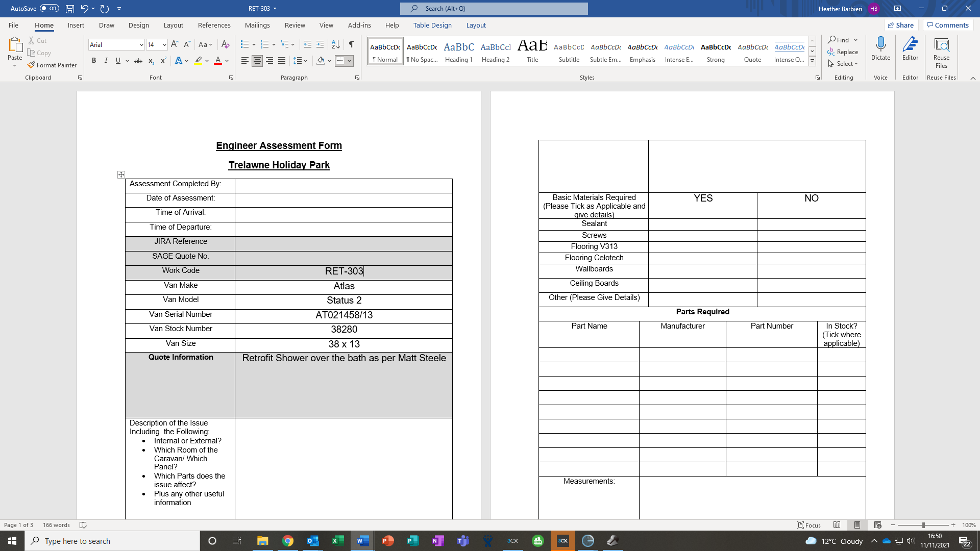The height and width of the screenshot is (551, 980).
Task: Click the Comments button
Action: click(948, 25)
